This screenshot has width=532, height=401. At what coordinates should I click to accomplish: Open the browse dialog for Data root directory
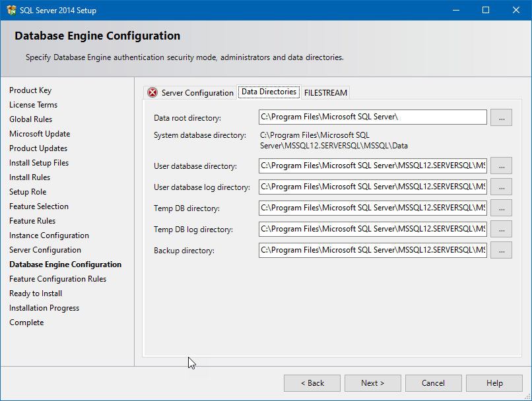click(x=501, y=117)
